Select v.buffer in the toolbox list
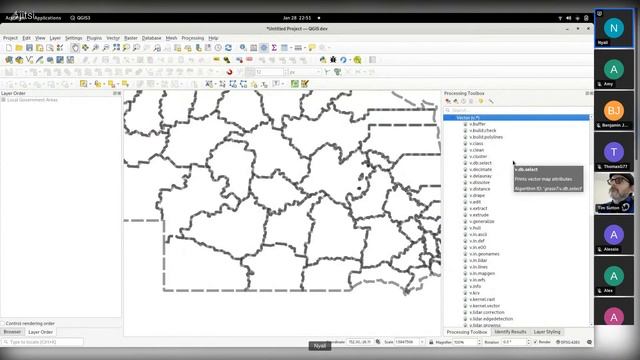 [x=477, y=124]
